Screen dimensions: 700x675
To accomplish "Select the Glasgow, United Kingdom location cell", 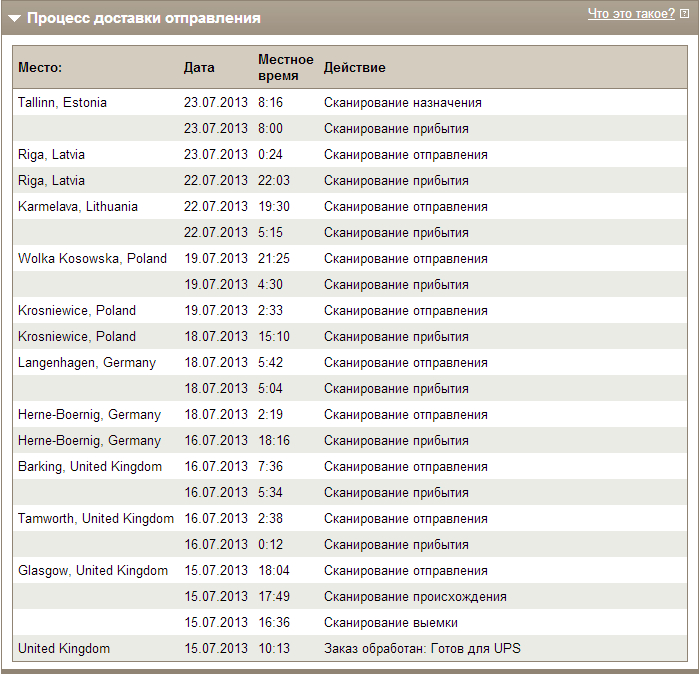I will (93, 570).
